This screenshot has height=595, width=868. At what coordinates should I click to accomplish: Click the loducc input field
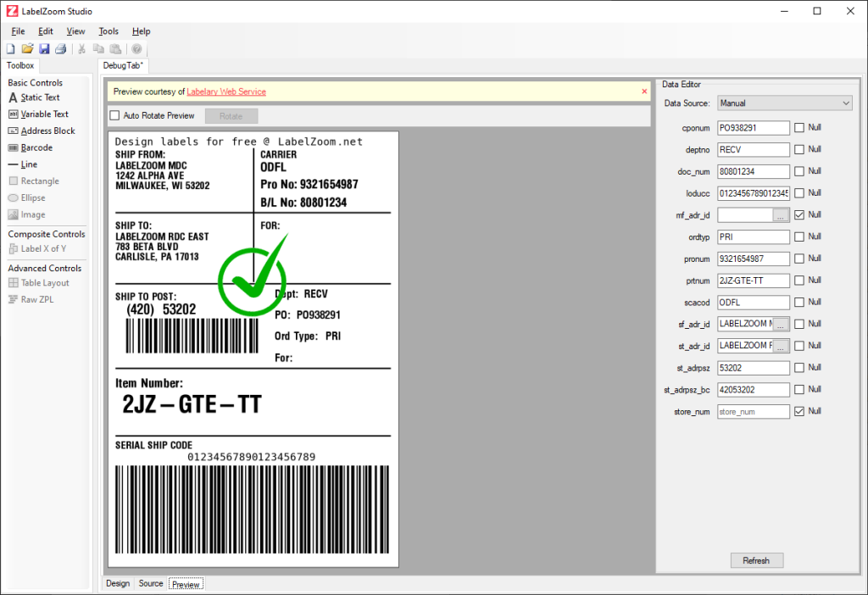[753, 193]
